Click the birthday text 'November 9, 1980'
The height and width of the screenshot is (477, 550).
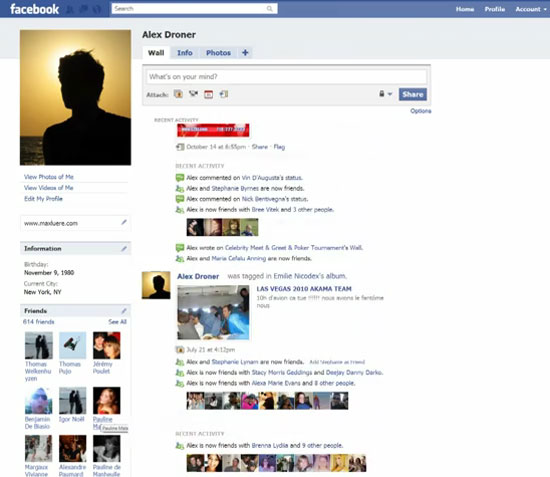click(x=49, y=273)
